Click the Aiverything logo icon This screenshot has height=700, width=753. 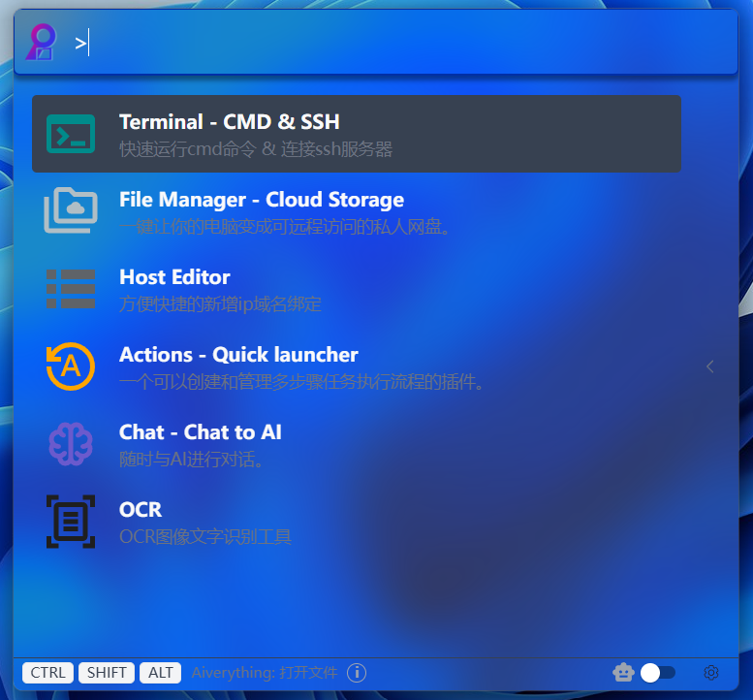point(42,43)
